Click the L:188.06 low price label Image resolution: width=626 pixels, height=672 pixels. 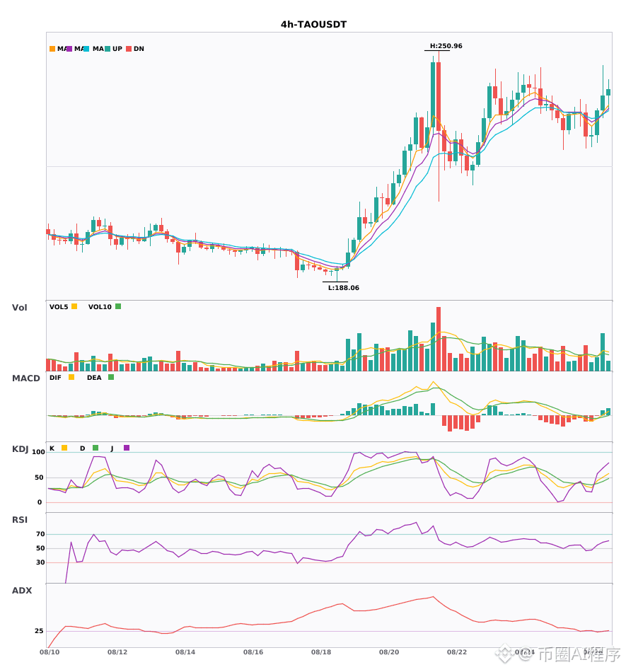(344, 288)
